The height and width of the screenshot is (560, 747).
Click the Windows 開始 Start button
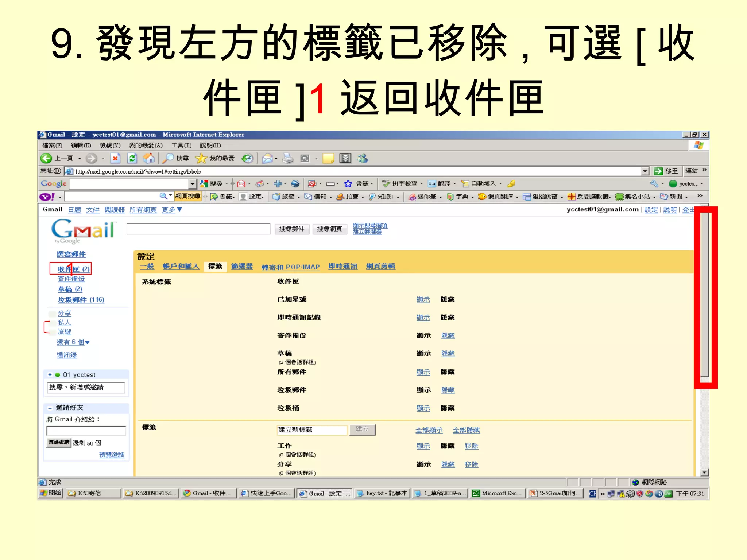51,493
